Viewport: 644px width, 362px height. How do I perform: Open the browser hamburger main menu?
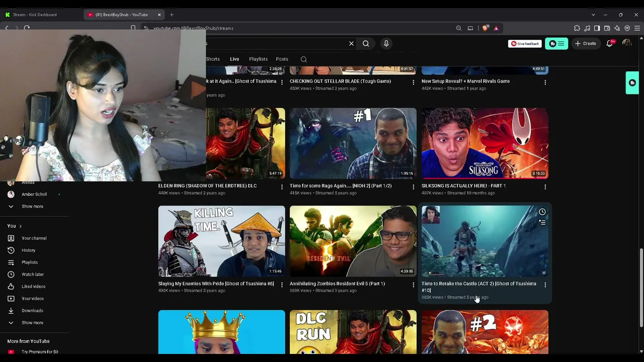click(x=637, y=28)
